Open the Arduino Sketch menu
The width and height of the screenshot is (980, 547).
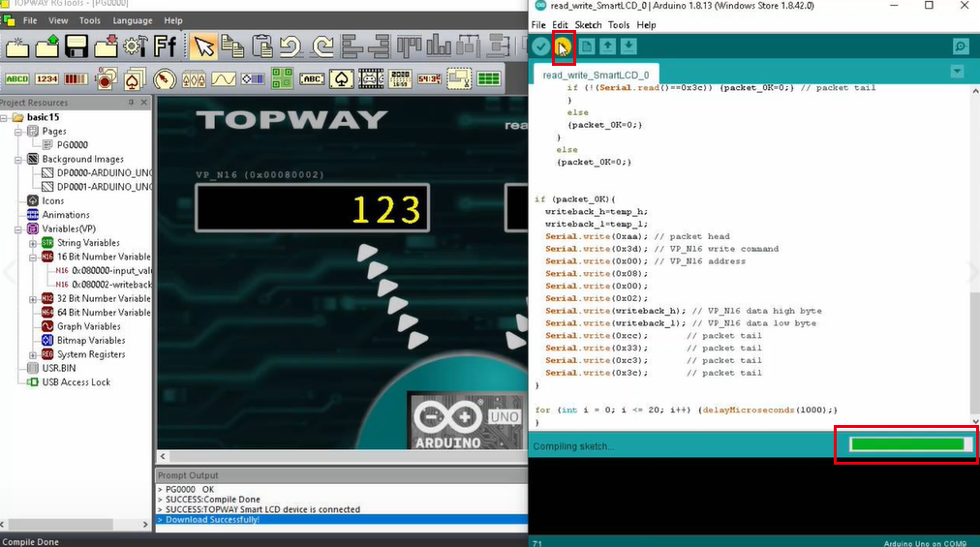tap(588, 25)
